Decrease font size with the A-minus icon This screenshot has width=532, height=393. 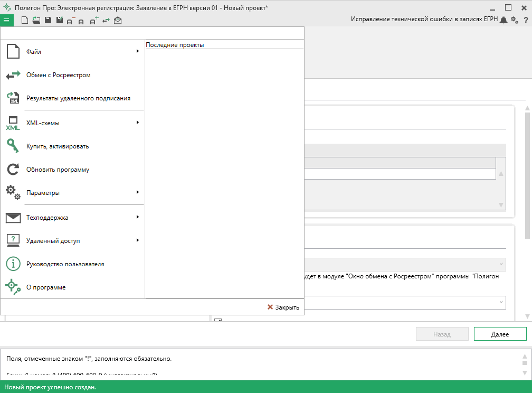coord(71,21)
